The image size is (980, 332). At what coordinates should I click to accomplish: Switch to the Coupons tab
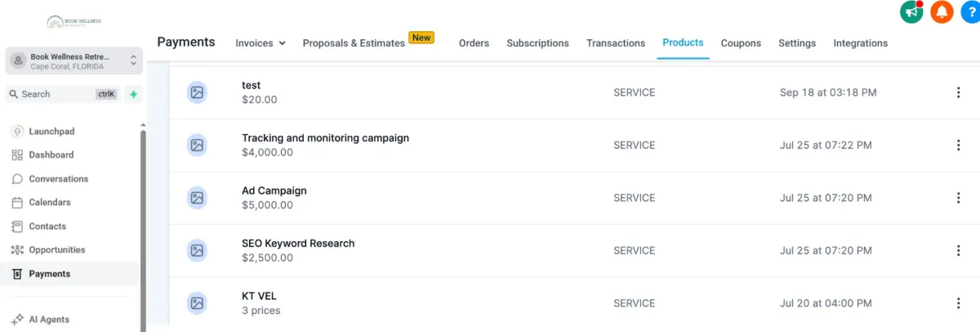pos(741,43)
